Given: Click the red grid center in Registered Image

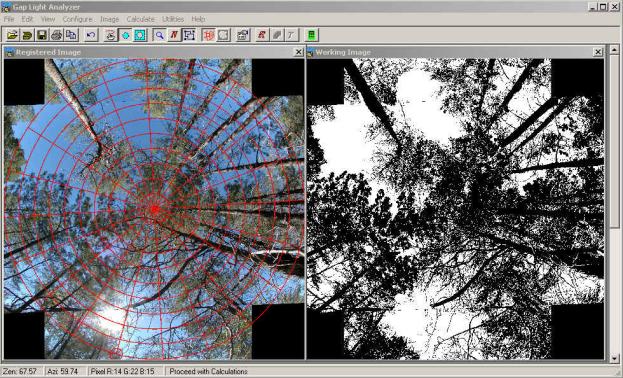Looking at the screenshot, I should click(154, 209).
